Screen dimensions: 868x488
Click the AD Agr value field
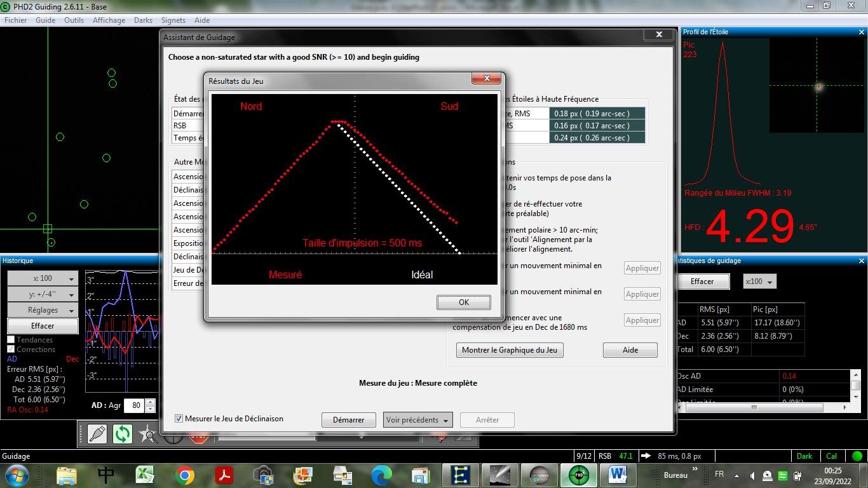click(x=134, y=405)
